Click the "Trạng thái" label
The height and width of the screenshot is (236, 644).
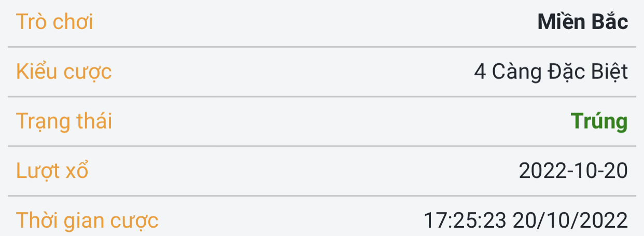coord(64,121)
